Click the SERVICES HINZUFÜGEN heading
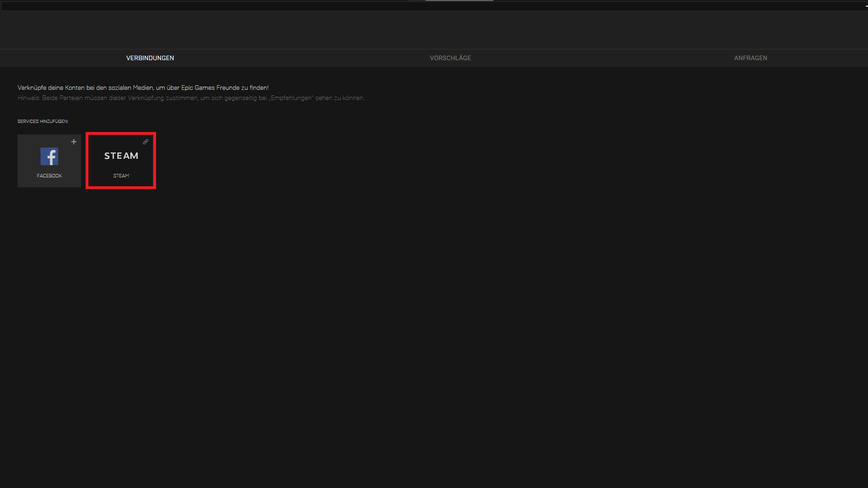 coord(43,121)
